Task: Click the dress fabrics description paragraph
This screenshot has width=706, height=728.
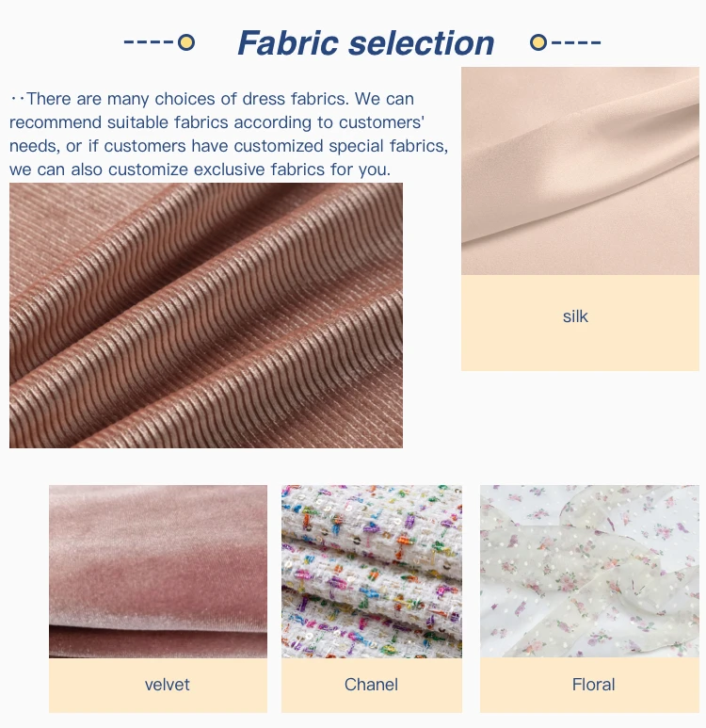Action: coord(229,134)
